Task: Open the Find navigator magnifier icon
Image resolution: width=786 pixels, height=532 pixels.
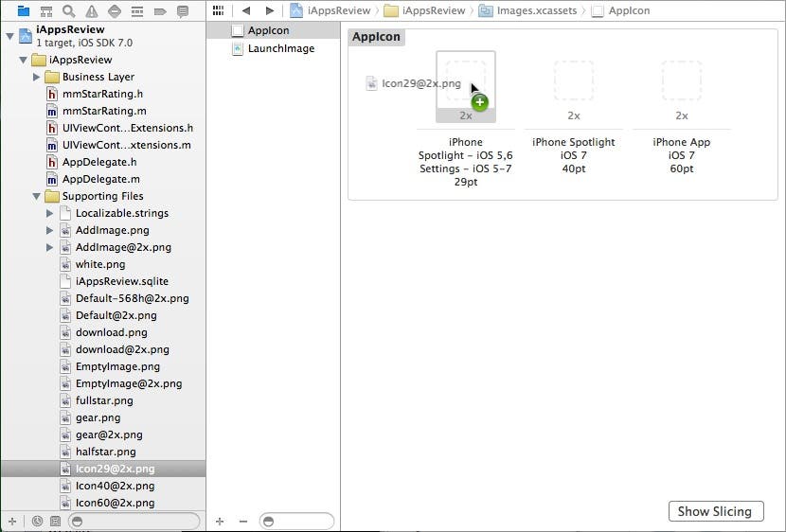Action: [x=69, y=11]
